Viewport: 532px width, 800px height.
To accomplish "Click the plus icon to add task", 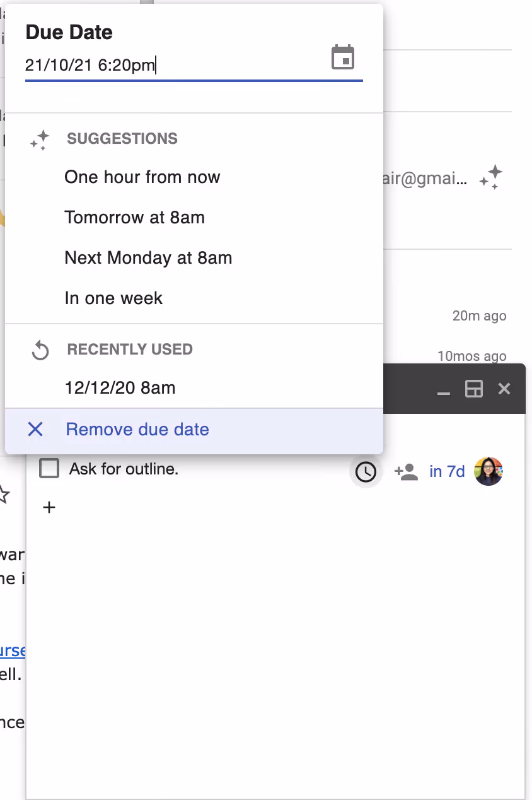I will tap(49, 507).
